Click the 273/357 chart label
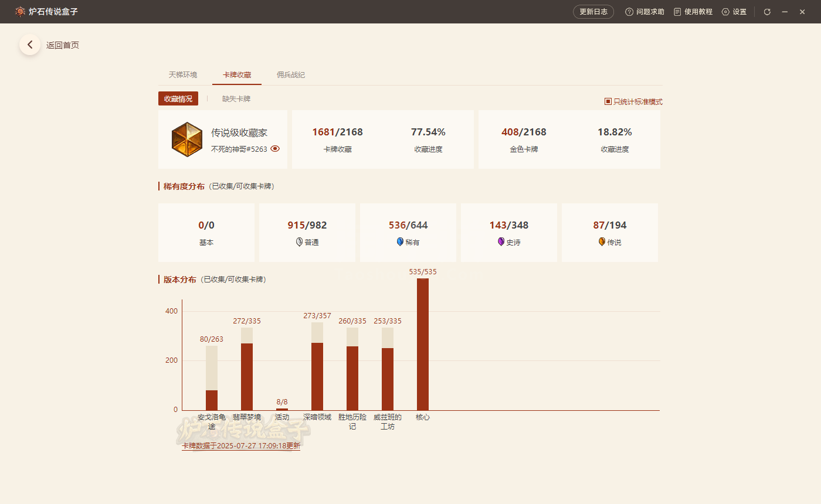Viewport: 821px width, 504px height. tap(317, 316)
